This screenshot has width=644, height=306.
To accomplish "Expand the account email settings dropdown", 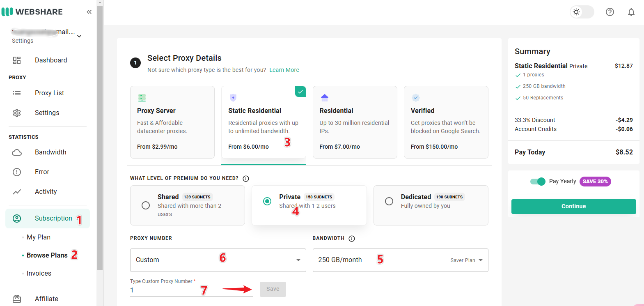I will tap(79, 36).
